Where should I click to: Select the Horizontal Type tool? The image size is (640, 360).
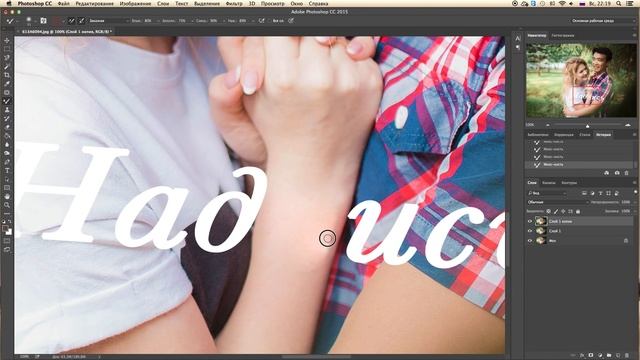tap(7, 170)
